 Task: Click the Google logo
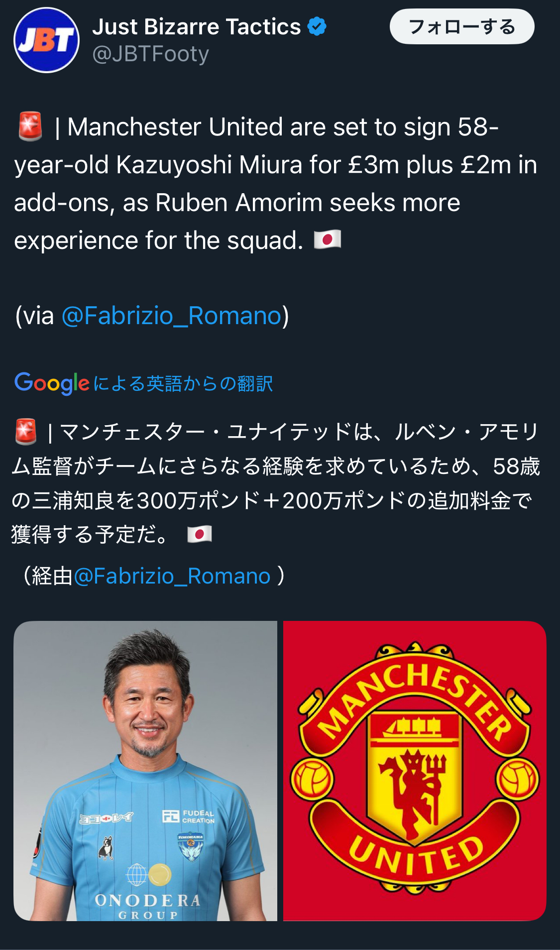click(x=52, y=383)
